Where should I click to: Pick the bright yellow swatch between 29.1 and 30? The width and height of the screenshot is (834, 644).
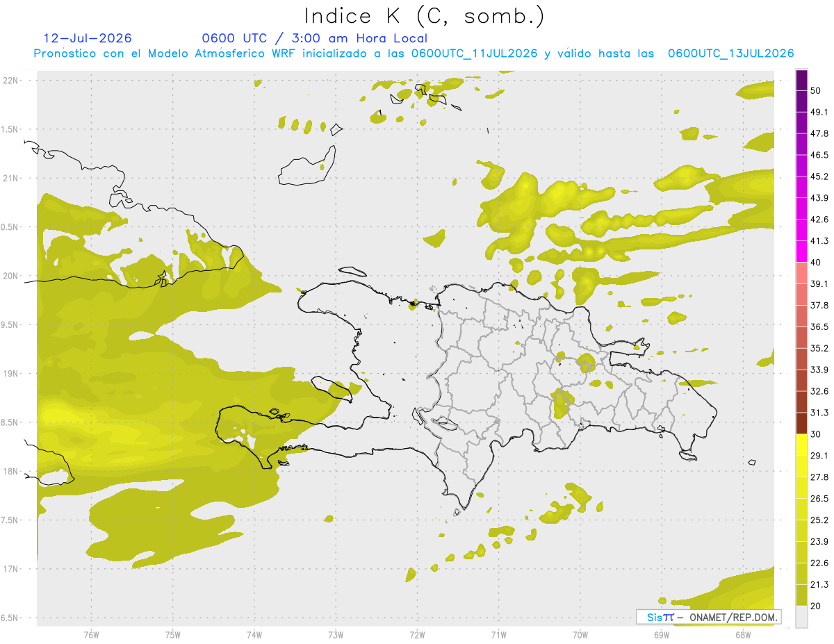(801, 445)
